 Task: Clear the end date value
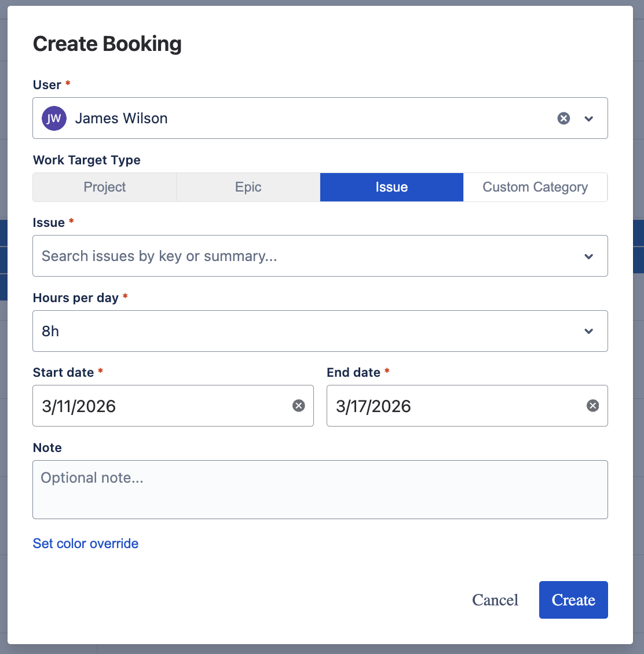click(x=592, y=406)
